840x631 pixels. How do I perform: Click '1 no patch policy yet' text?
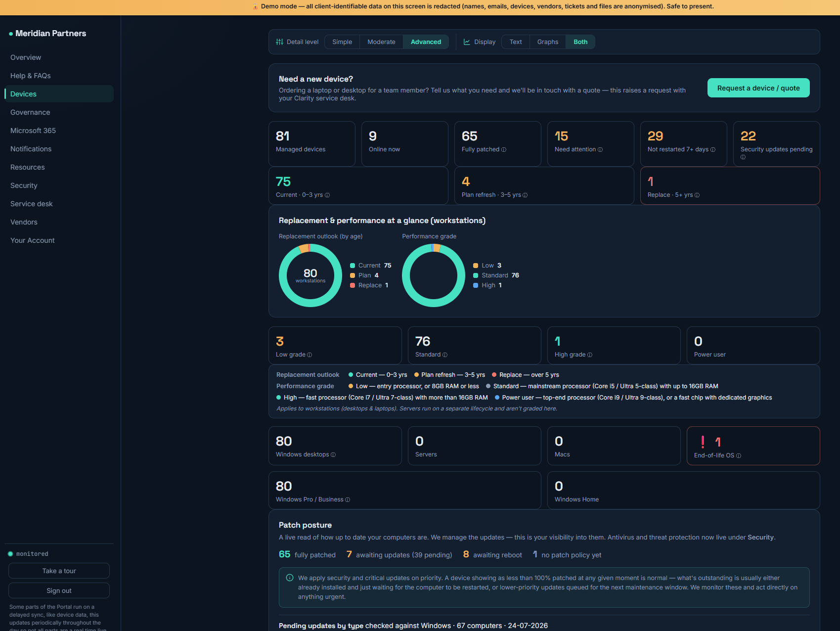tap(567, 555)
